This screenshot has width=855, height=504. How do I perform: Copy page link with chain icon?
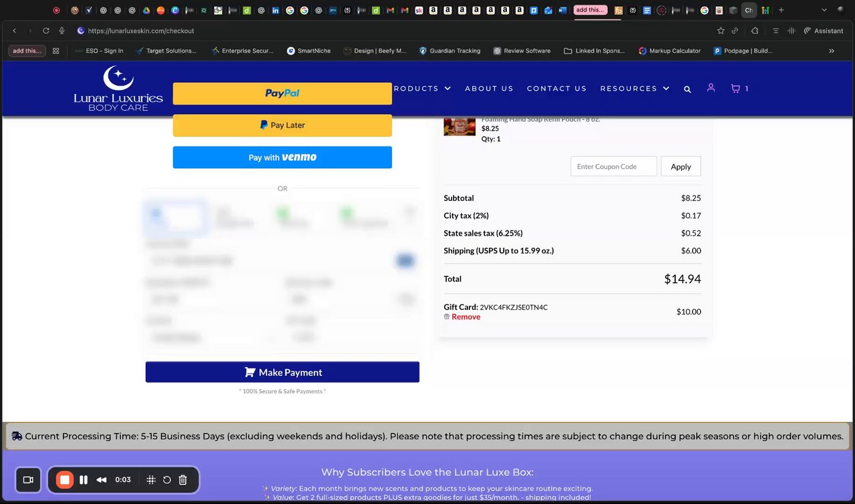735,31
